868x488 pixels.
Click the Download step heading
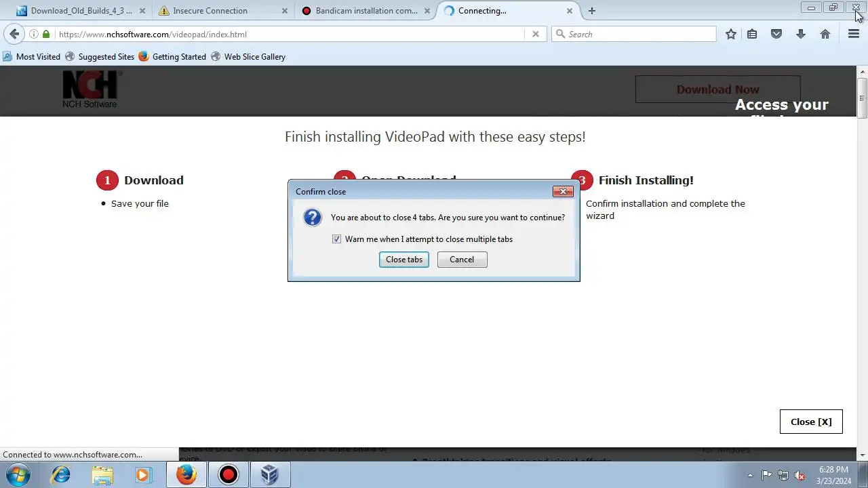click(154, 180)
